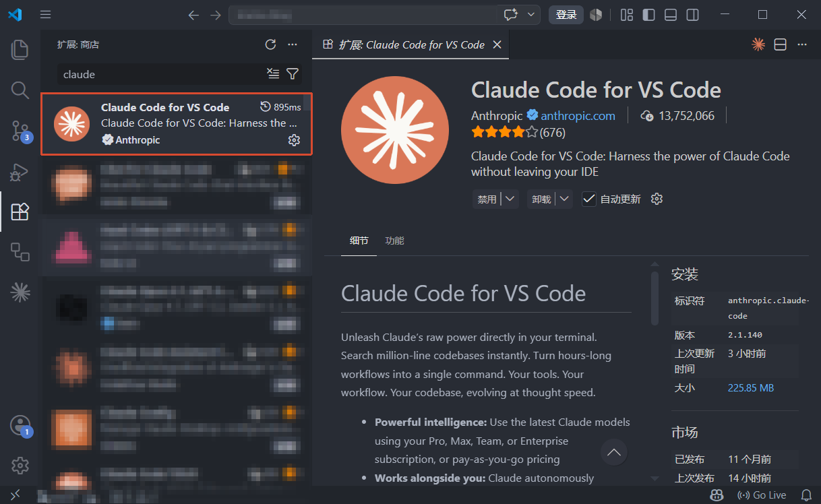Image resolution: width=821 pixels, height=504 pixels.
Task: Click Go Live in status bar
Action: pos(762,495)
